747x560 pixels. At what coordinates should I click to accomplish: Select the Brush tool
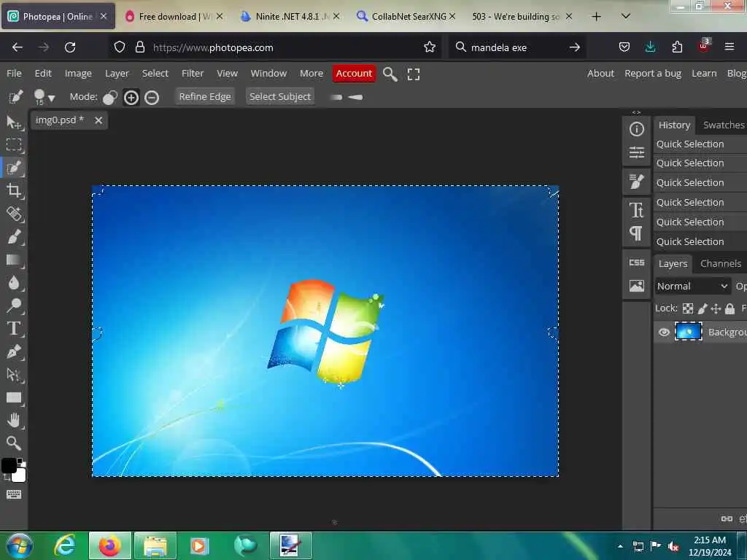[14, 237]
